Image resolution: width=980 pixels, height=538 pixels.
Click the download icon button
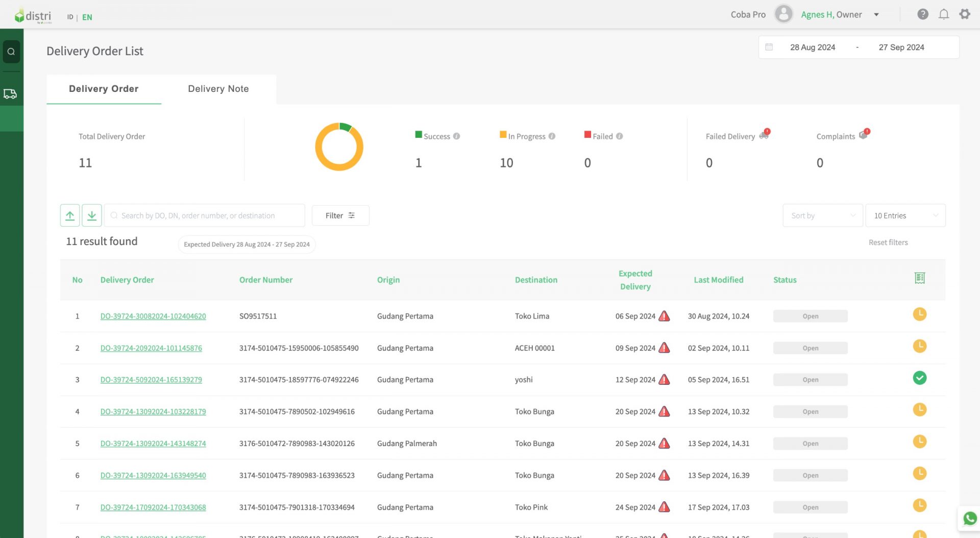(x=92, y=215)
